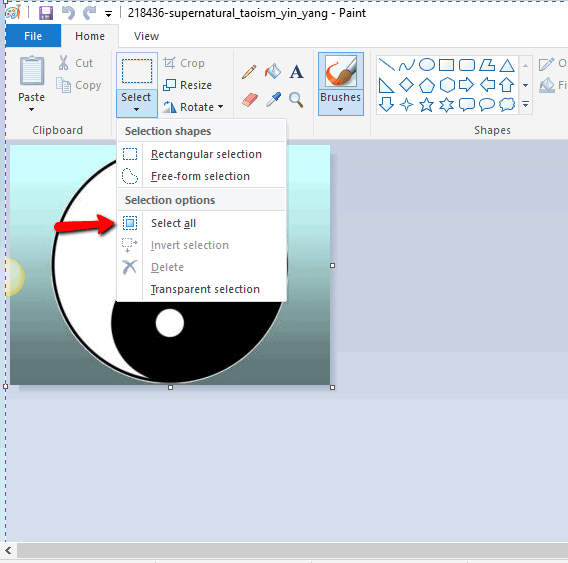Click the Undo arrow icon
Viewport: 568px width, 563px height.
[x=68, y=13]
